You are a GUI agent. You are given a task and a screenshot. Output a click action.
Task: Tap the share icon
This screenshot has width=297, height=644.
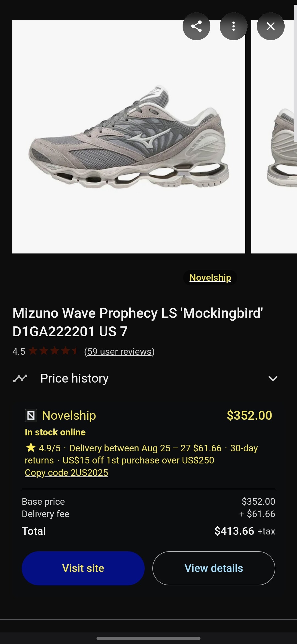(196, 26)
